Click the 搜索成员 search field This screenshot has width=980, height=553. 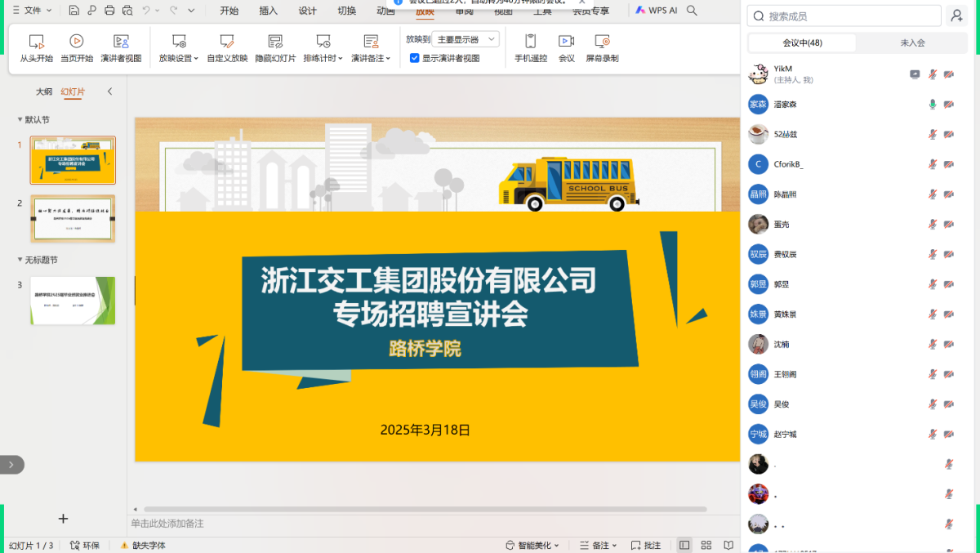[x=844, y=16]
